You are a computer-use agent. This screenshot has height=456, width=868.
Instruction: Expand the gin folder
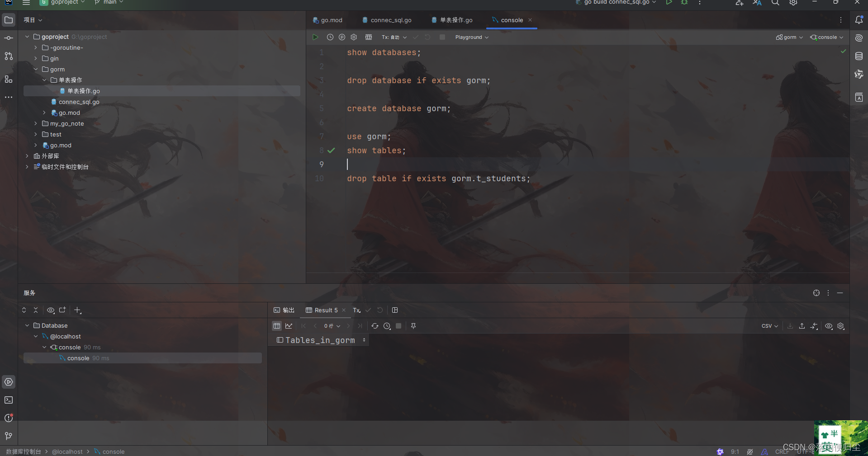[36, 58]
